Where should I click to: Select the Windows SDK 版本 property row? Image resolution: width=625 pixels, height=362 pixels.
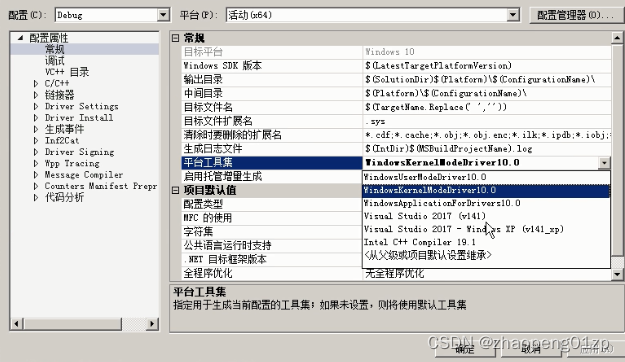[x=396, y=65]
